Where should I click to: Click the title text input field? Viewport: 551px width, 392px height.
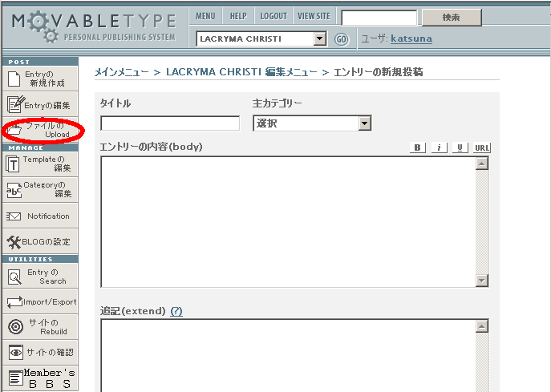170,123
